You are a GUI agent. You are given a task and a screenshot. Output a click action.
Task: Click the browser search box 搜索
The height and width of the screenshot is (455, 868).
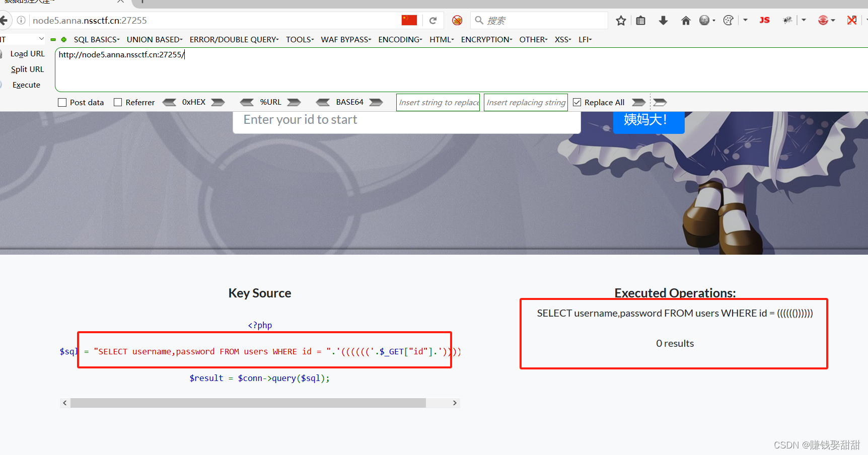point(539,21)
